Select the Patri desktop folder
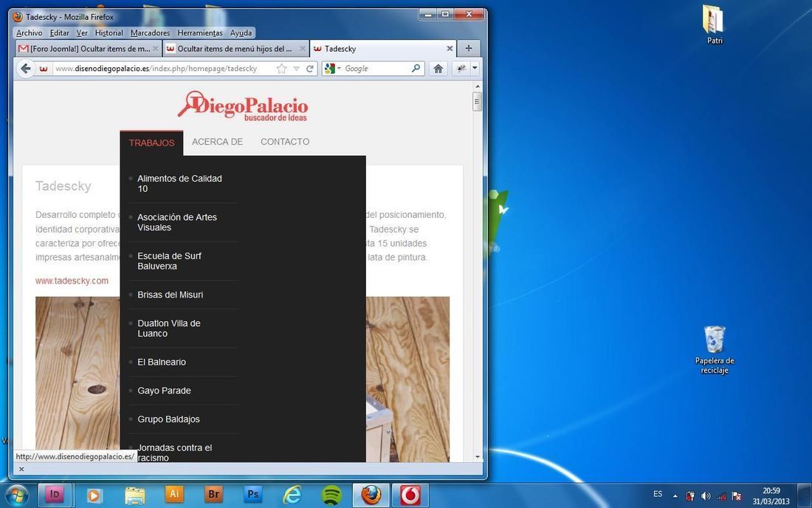The image size is (812, 508). (x=714, y=24)
